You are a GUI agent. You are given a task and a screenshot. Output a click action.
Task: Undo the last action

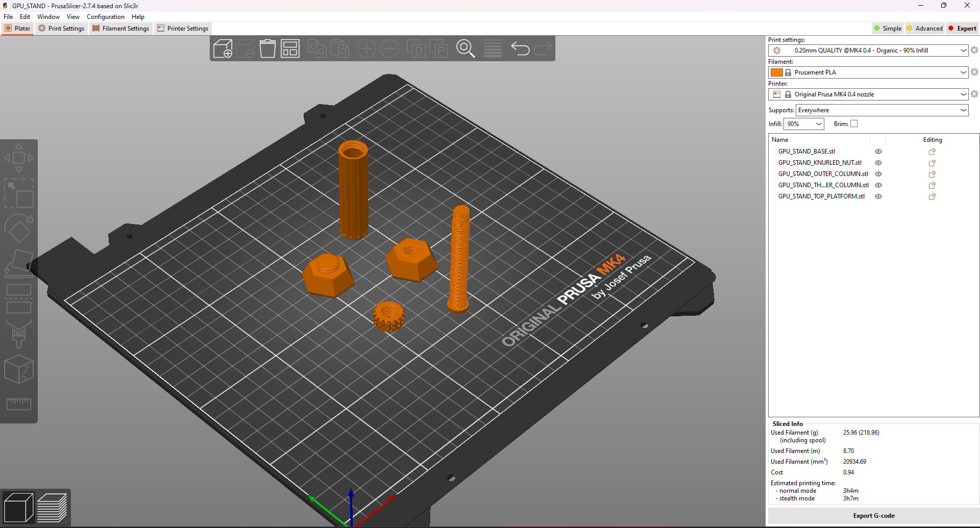click(520, 48)
